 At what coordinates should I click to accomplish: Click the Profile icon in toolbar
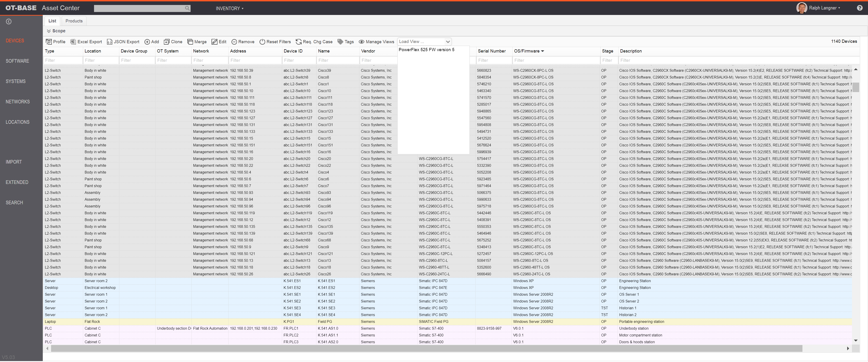click(x=49, y=42)
